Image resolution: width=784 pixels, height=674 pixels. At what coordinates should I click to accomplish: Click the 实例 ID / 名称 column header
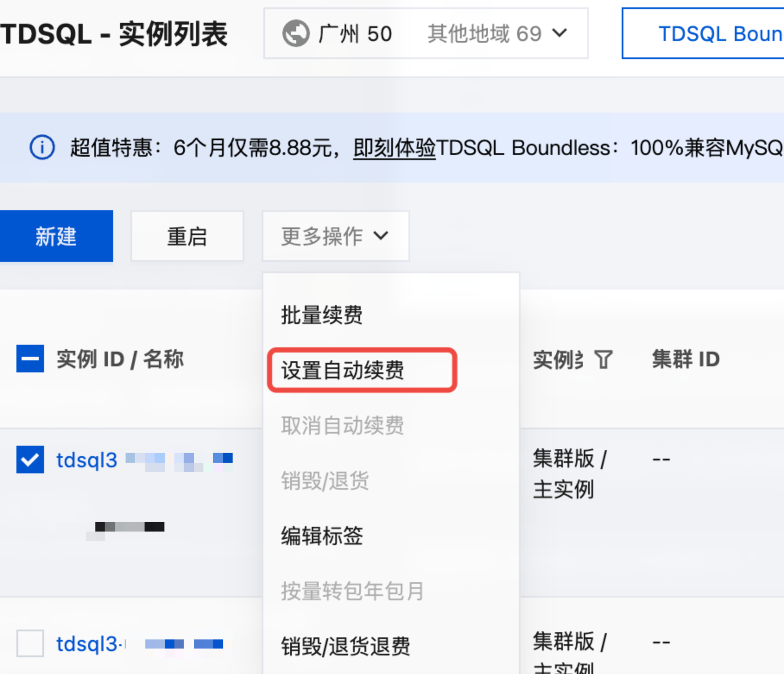(120, 359)
